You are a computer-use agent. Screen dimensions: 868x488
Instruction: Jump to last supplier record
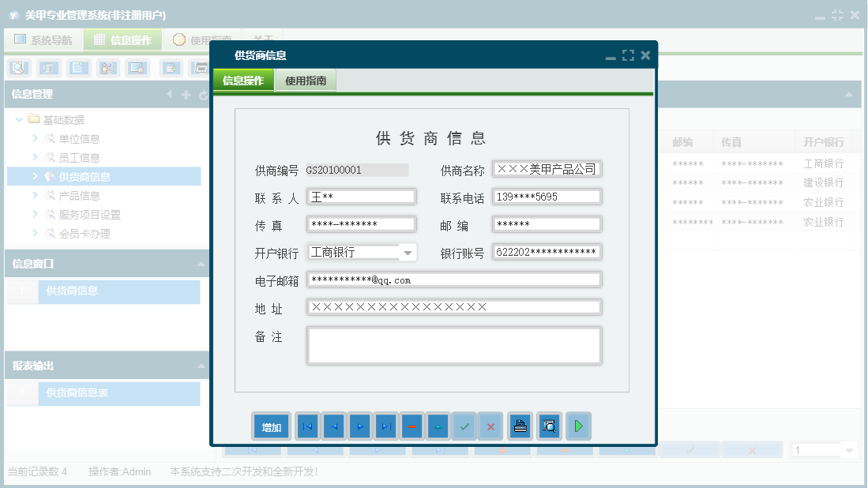click(387, 426)
